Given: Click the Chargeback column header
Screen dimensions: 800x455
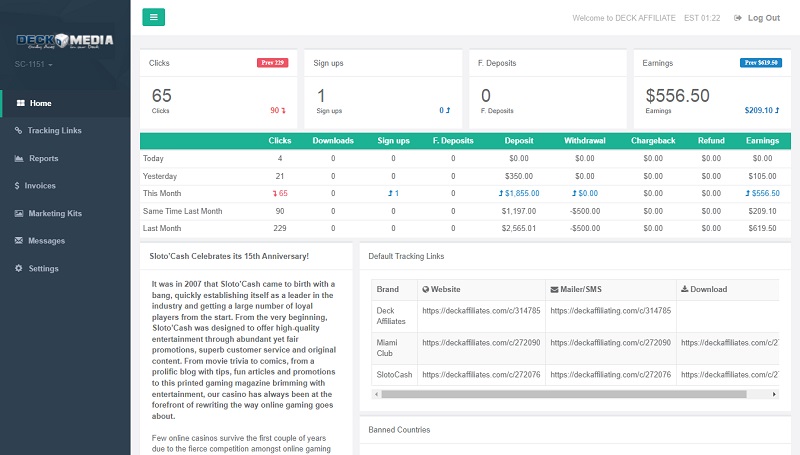Looking at the screenshot, I should pyautogui.click(x=653, y=141).
